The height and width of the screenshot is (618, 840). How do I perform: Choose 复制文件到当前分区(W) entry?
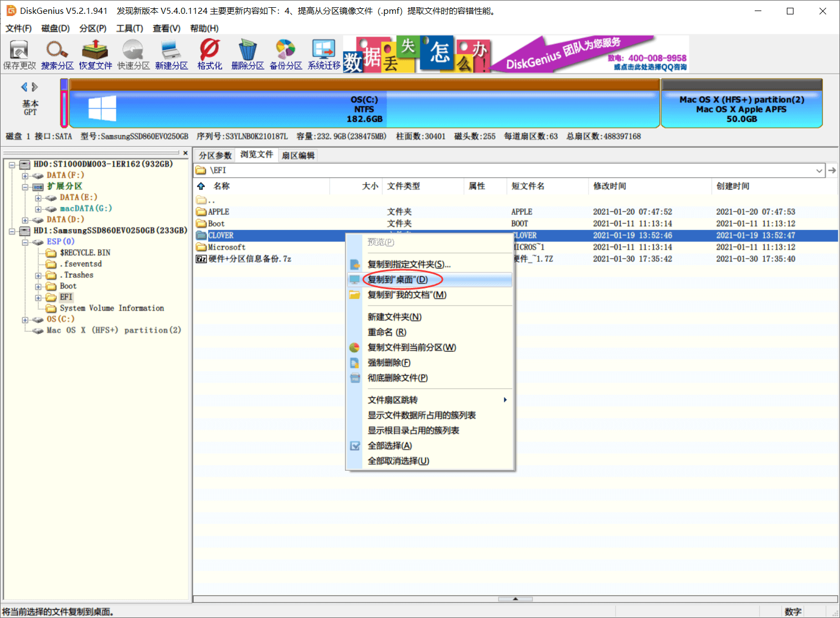(x=430, y=347)
